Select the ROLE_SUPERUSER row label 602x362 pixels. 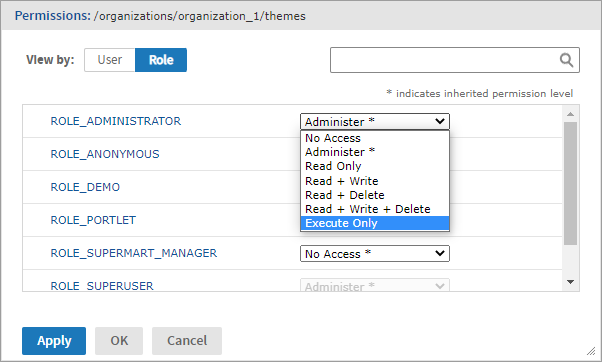point(102,286)
